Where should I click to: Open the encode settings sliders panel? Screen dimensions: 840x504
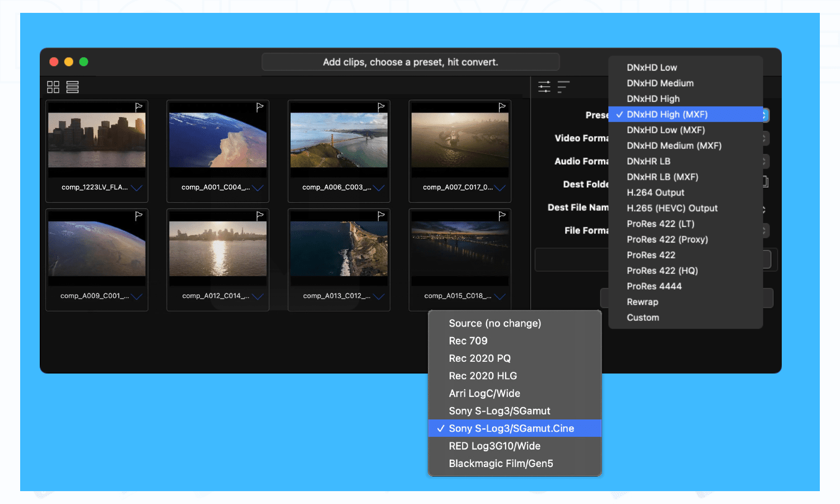[x=544, y=87]
